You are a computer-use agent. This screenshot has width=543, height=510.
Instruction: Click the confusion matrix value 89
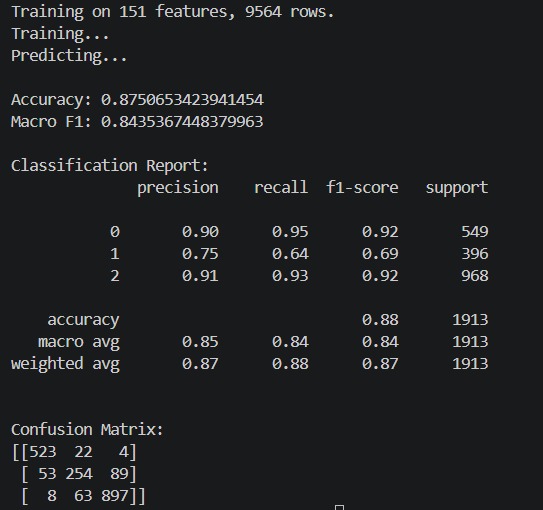coord(119,474)
